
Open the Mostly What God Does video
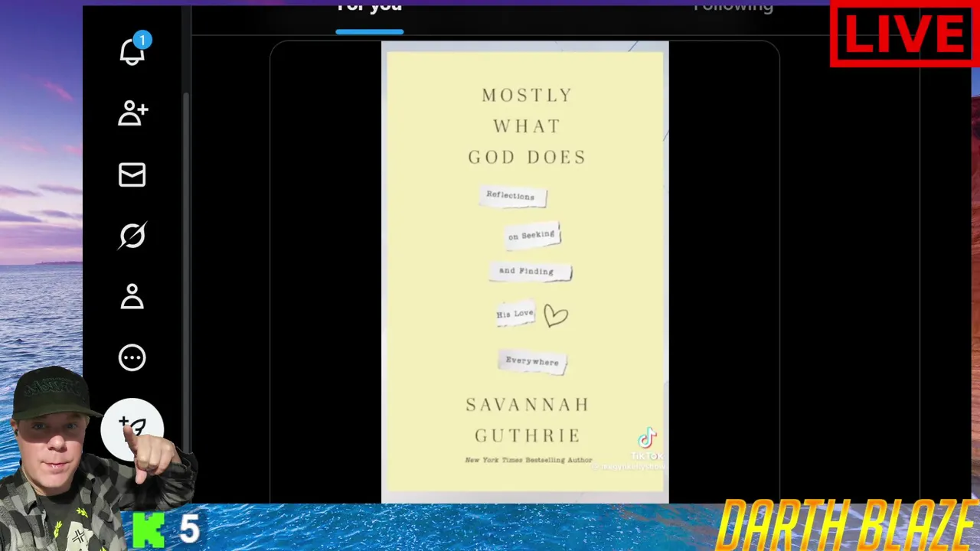[524, 272]
